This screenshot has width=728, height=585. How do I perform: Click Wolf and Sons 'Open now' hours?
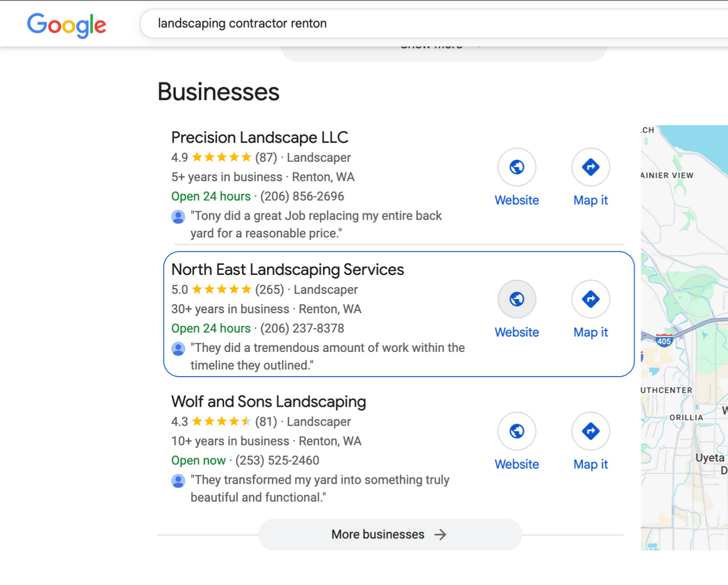(198, 460)
